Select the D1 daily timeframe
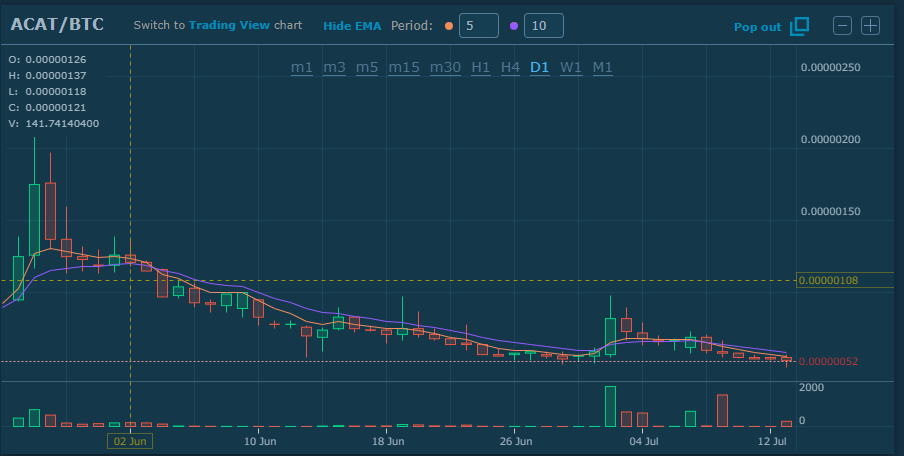Viewport: 904px width, 456px height. (540, 67)
